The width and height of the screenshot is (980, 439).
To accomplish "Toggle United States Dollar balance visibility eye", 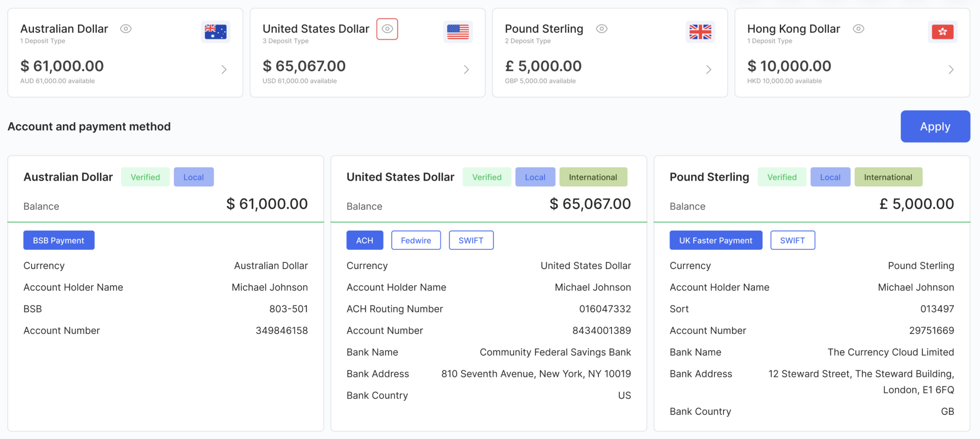I will pyautogui.click(x=387, y=29).
